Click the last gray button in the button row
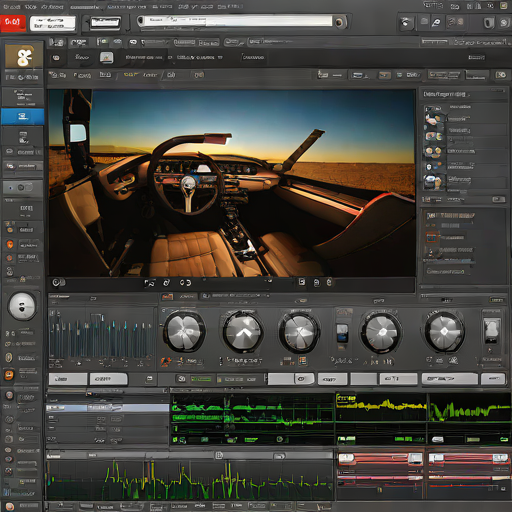 click(493, 379)
